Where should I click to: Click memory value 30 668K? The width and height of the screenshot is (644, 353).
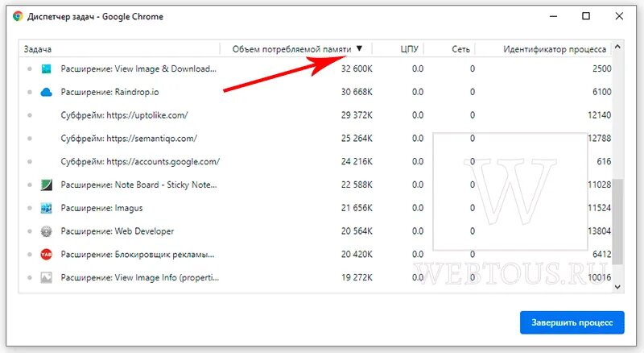(x=357, y=92)
